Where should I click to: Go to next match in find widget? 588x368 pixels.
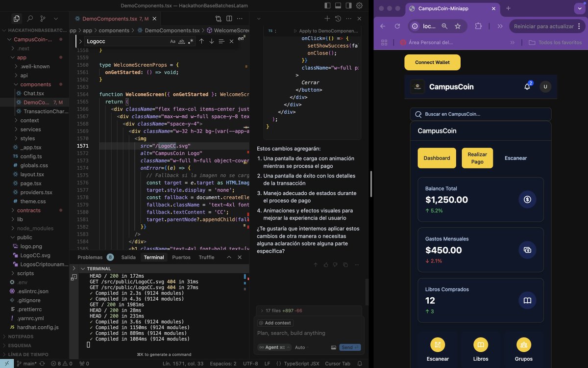coord(212,41)
